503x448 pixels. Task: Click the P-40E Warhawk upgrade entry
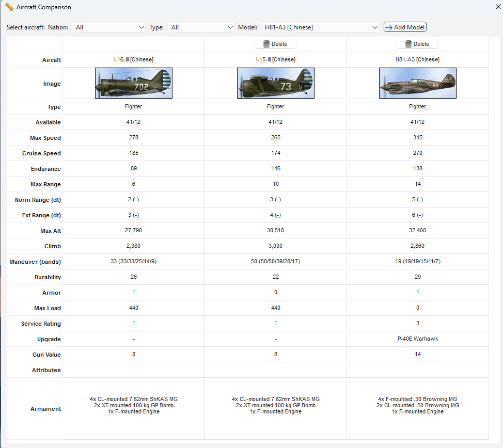(418, 339)
